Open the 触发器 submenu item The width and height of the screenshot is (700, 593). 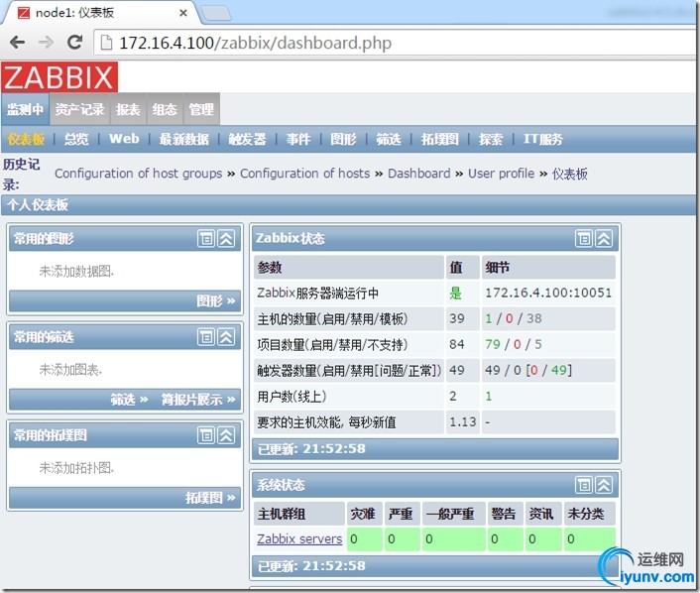point(247,139)
